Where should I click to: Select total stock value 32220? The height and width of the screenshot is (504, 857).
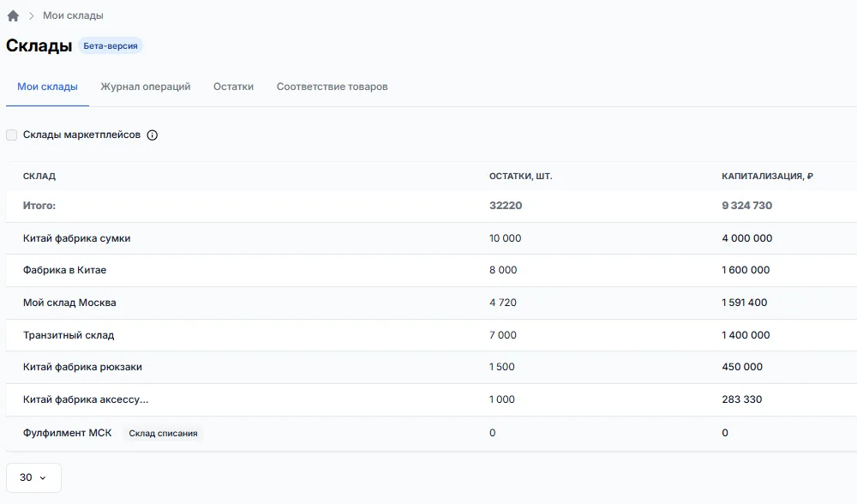(x=506, y=206)
